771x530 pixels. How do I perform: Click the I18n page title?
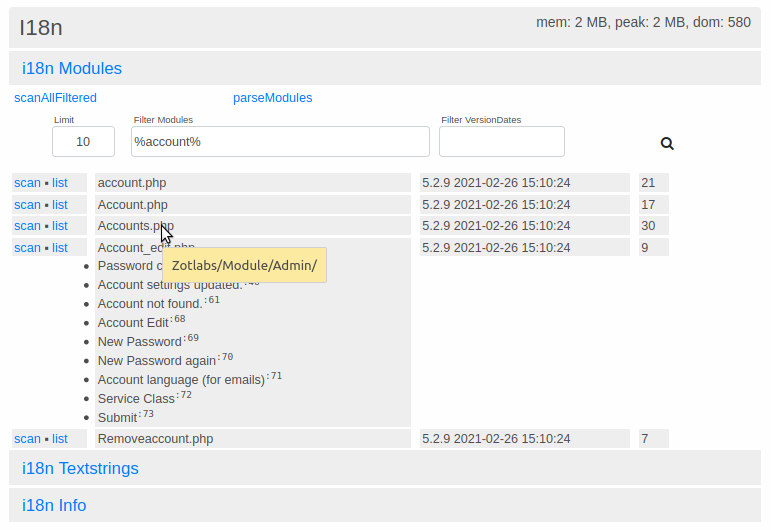41,28
